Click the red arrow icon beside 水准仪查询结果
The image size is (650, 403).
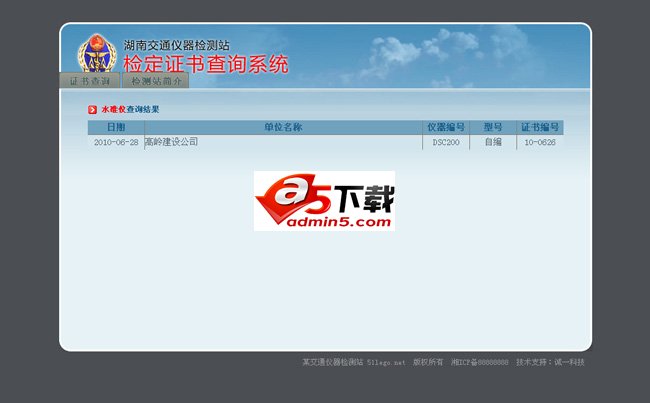[92, 110]
